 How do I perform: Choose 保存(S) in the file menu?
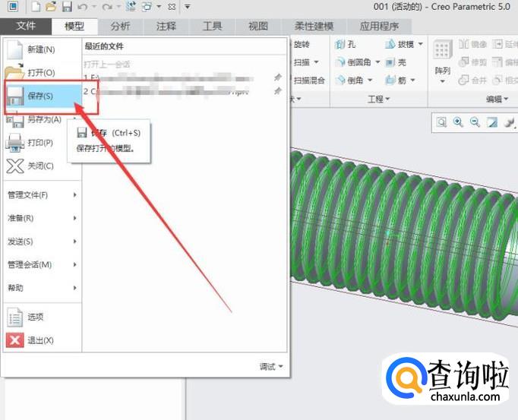click(42, 96)
